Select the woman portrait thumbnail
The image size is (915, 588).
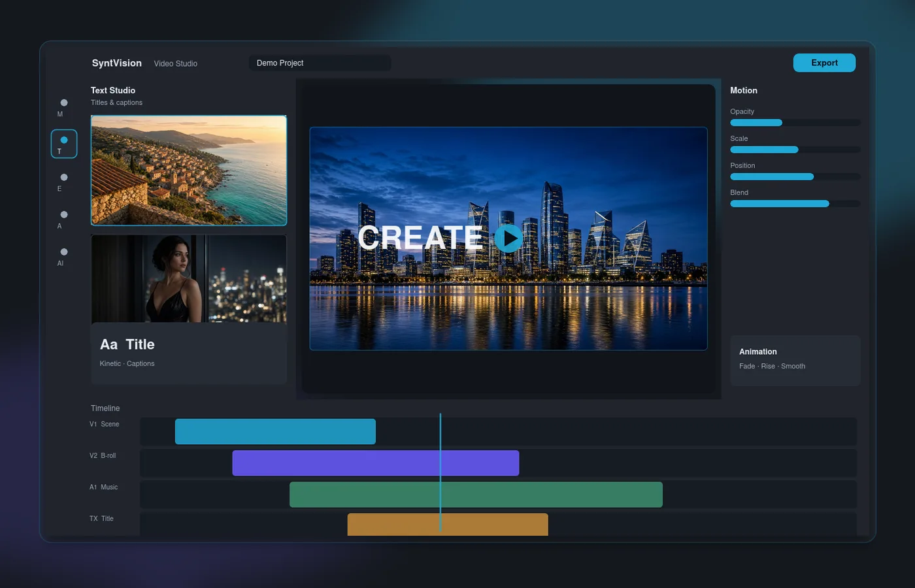coord(189,278)
